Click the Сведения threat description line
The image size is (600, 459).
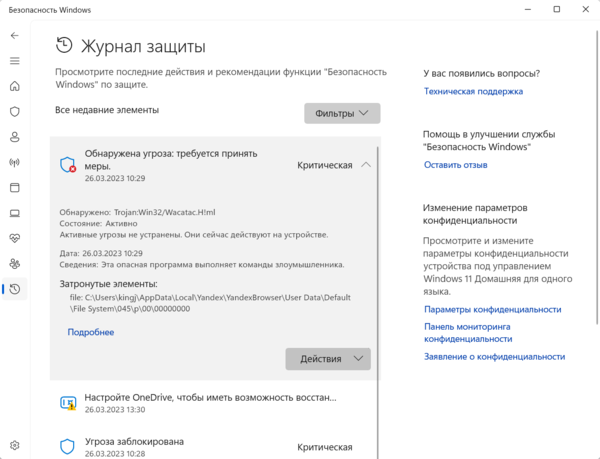coord(202,265)
